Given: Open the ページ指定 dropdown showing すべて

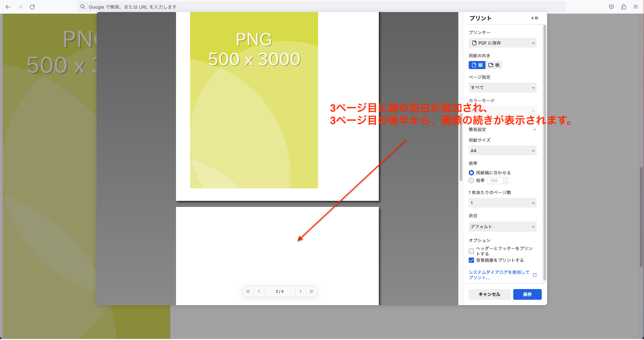Looking at the screenshot, I should [x=503, y=88].
